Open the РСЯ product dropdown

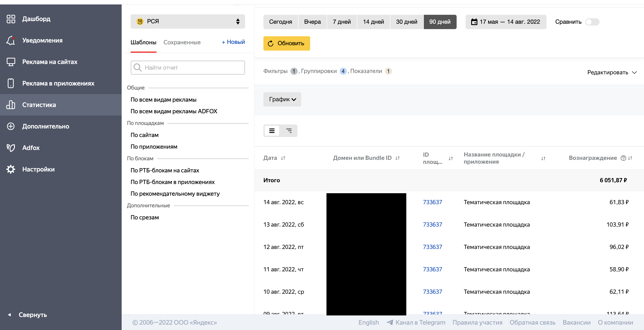pos(188,21)
